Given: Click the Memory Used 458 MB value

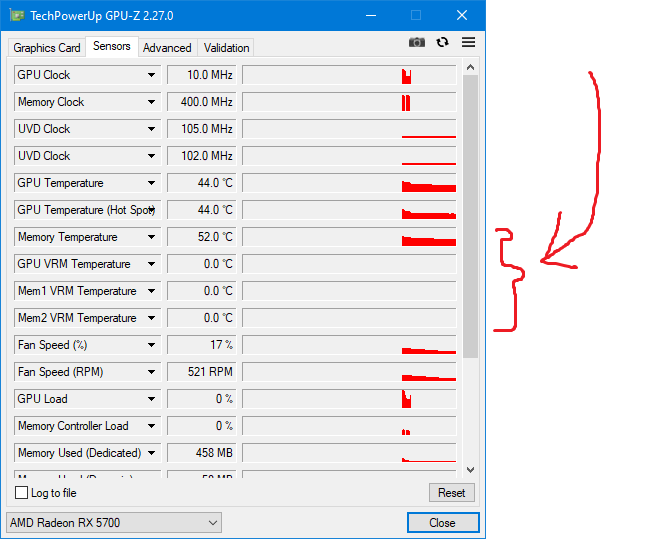Looking at the screenshot, I should coord(202,453).
